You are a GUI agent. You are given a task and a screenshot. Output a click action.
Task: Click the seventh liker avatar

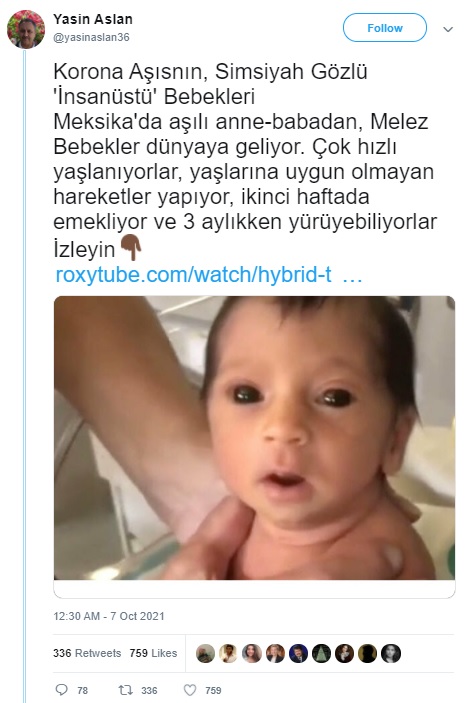click(x=345, y=654)
